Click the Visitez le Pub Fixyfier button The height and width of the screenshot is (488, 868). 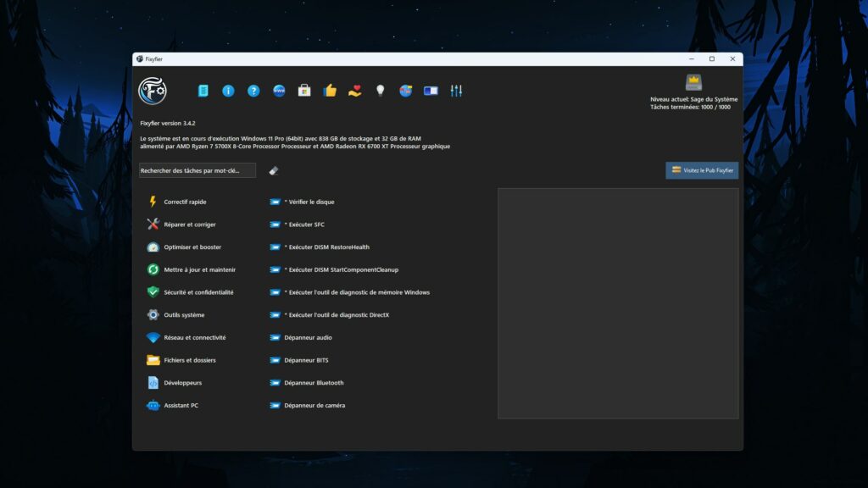pos(702,170)
